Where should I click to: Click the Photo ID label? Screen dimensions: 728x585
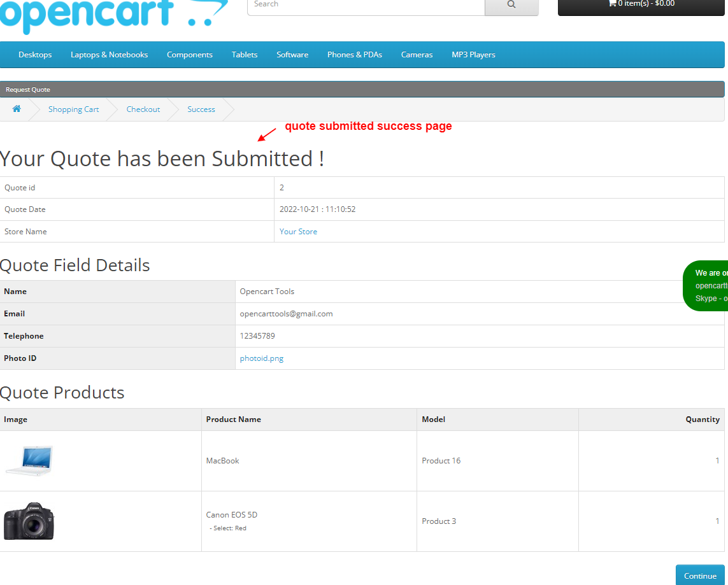pos(20,358)
